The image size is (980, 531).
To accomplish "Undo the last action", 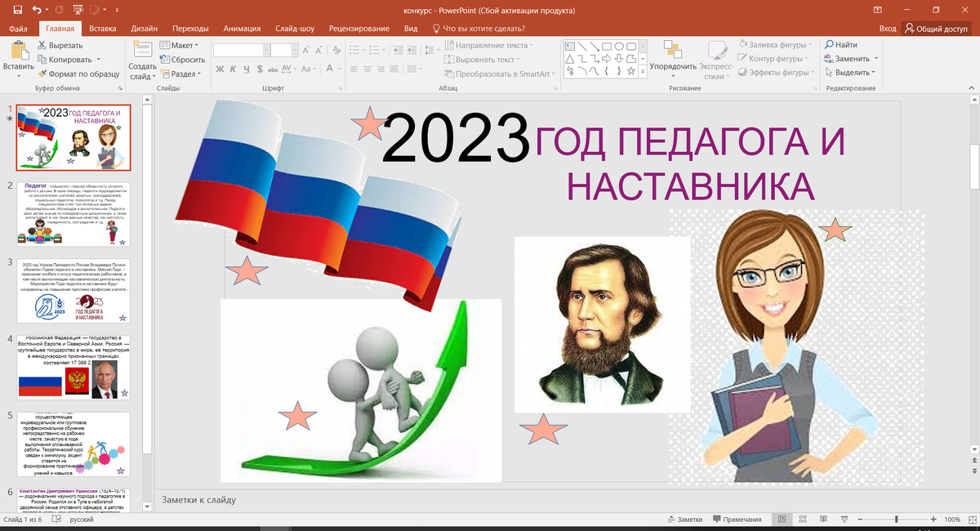I will coord(37,11).
